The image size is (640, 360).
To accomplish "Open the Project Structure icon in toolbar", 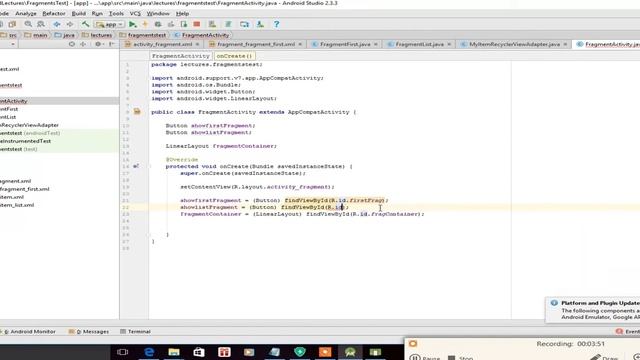I will 244,24.
